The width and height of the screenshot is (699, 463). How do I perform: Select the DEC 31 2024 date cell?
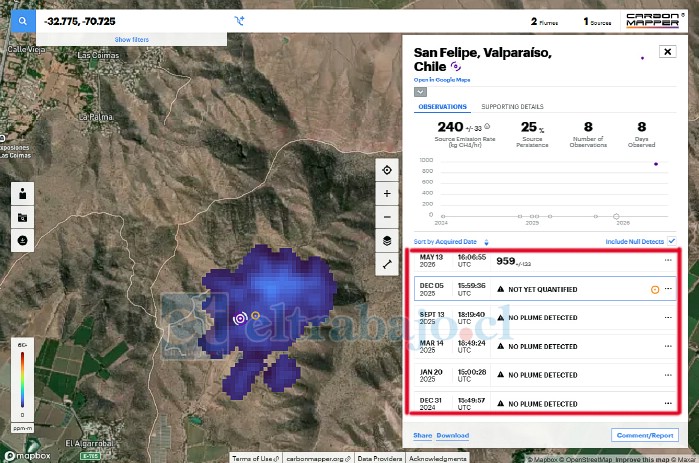click(x=431, y=404)
